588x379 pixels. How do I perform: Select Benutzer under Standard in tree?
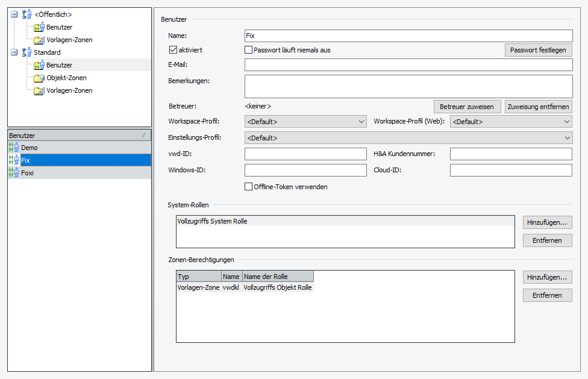(59, 65)
